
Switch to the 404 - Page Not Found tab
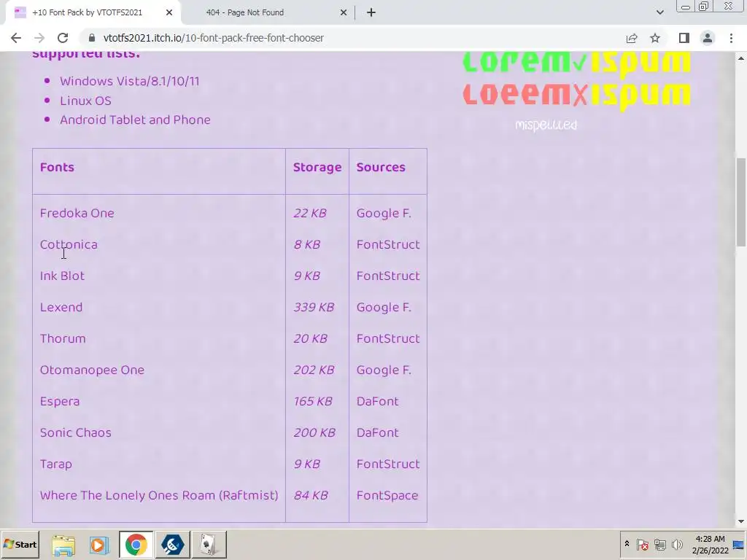[268, 12]
